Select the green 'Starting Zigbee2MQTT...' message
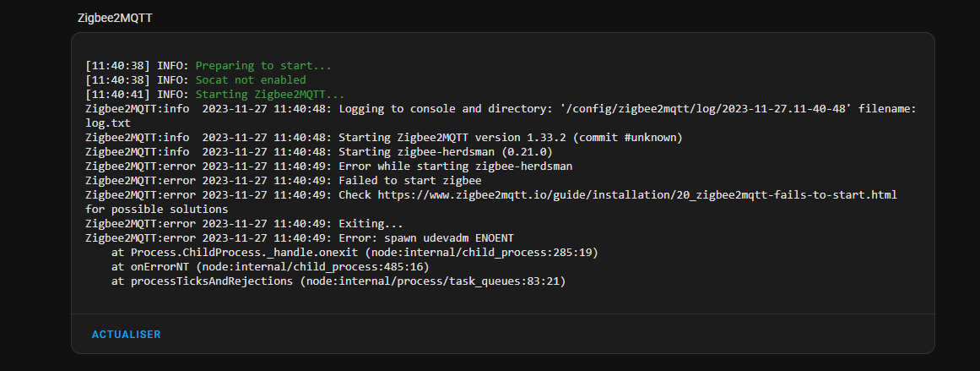This screenshot has width=980, height=371. click(270, 95)
